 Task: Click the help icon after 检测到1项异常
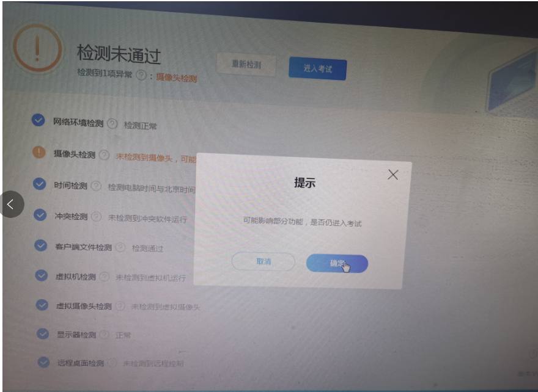(141, 76)
